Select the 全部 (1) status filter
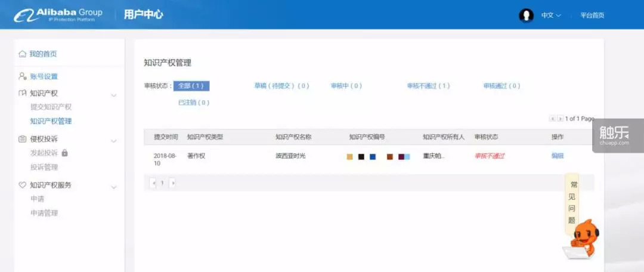Screen dimensions: 644x272 point(191,86)
